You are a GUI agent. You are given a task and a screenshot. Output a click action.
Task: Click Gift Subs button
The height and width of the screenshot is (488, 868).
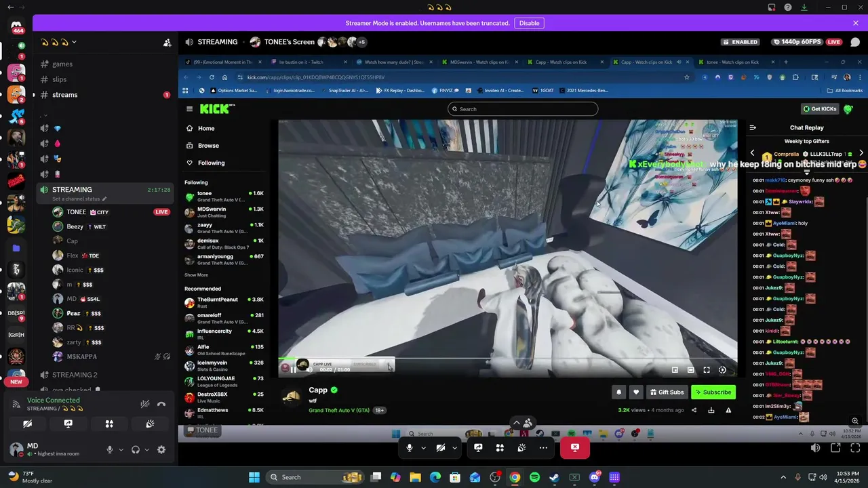[667, 392]
